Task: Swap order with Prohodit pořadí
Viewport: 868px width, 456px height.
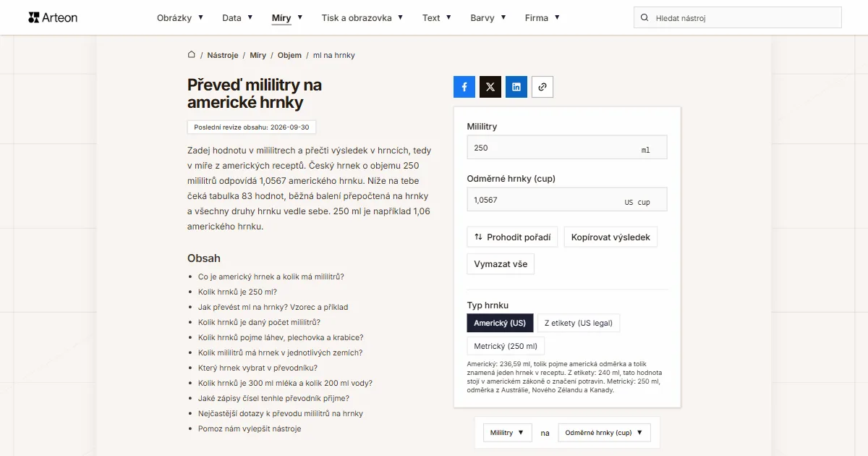Action: [x=512, y=237]
